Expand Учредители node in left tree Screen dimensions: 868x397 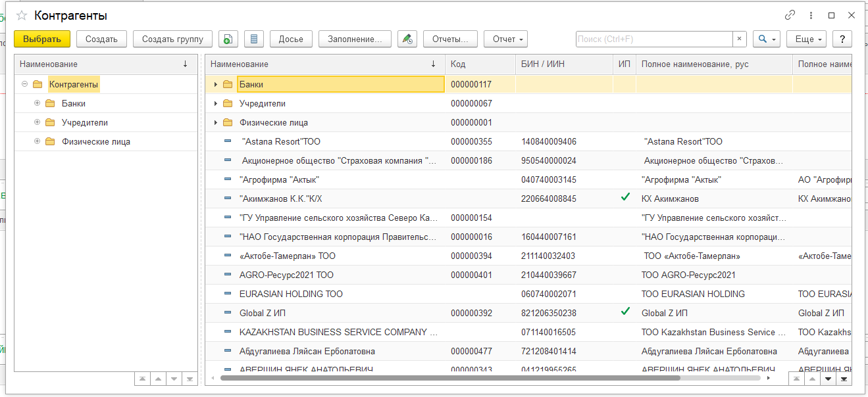37,122
